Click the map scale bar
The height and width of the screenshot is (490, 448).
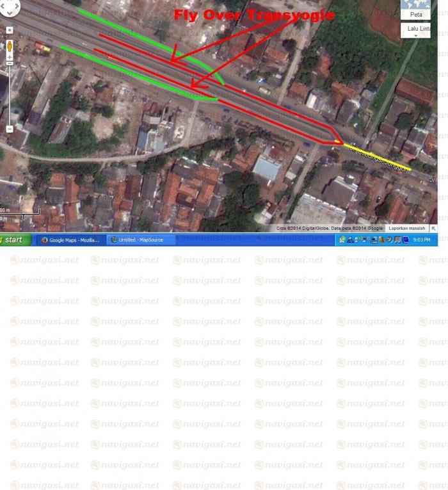19,212
